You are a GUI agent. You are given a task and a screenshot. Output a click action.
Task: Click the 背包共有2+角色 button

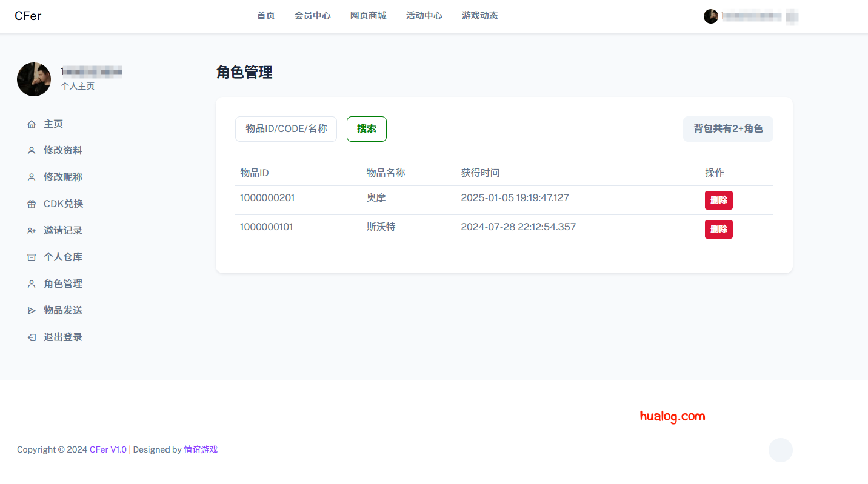click(x=727, y=129)
